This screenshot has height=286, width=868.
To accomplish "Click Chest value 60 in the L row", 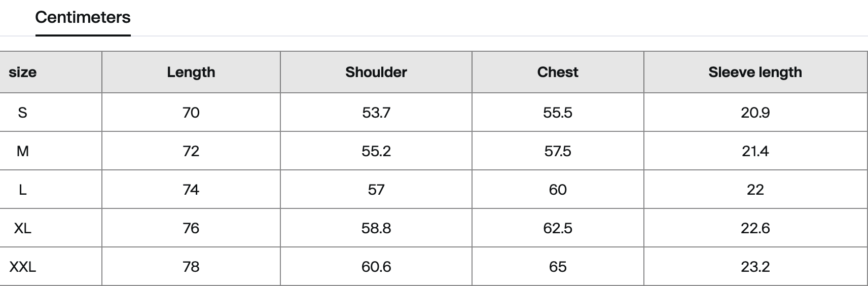I will tap(558, 190).
